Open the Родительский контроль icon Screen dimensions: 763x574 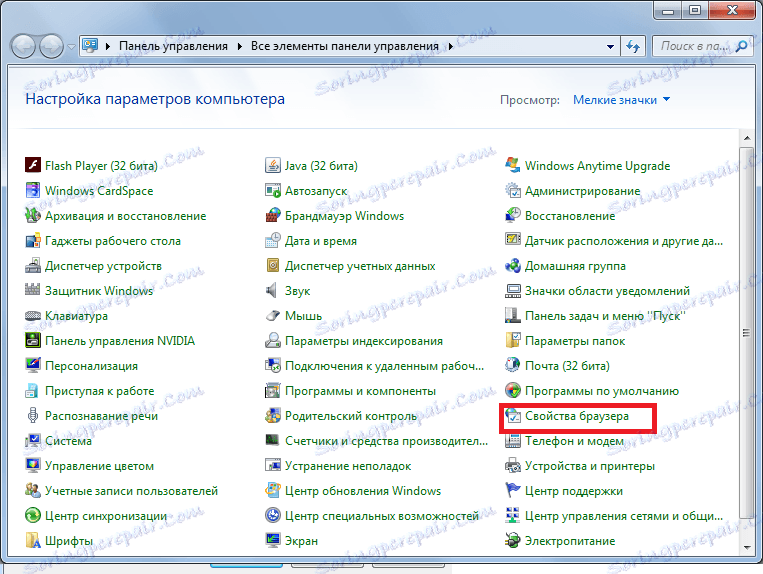[272, 415]
